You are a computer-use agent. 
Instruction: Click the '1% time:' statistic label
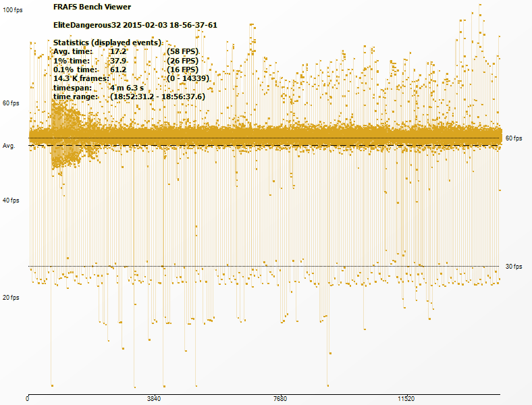click(x=72, y=61)
